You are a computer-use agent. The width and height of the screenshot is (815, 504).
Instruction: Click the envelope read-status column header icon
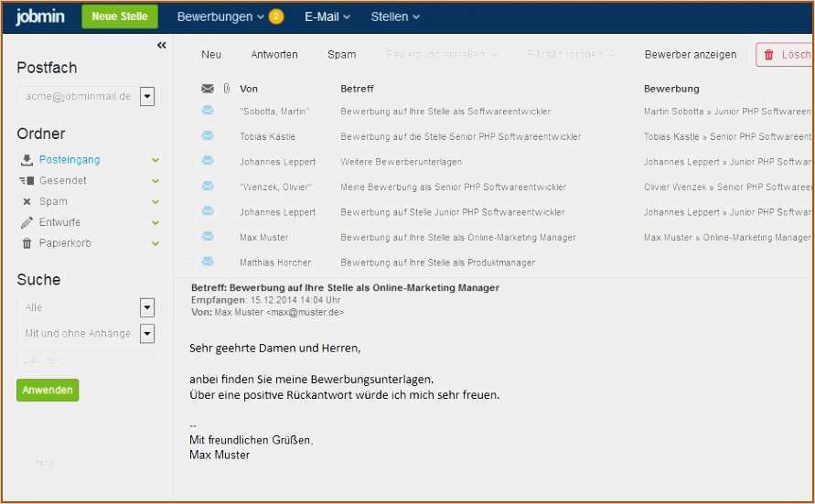208,89
